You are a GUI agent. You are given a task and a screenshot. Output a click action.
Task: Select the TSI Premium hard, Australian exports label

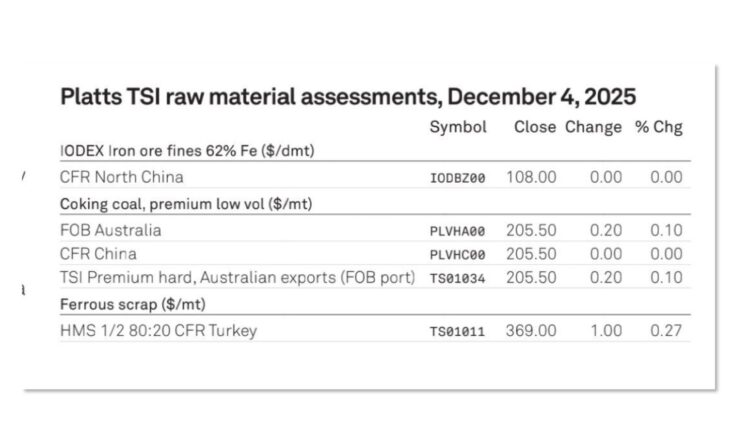point(237,277)
